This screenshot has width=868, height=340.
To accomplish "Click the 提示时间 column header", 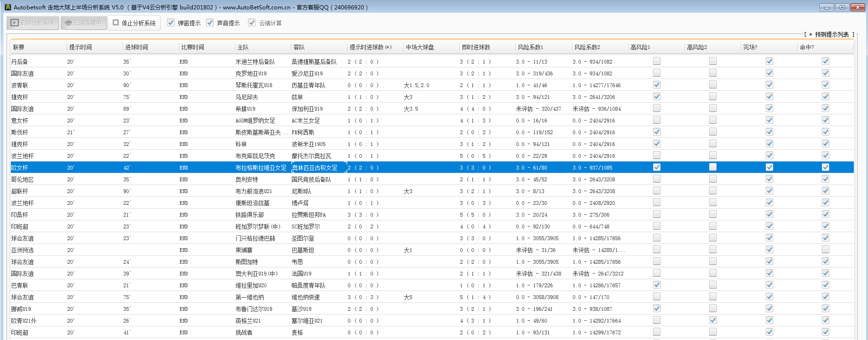I will (81, 47).
